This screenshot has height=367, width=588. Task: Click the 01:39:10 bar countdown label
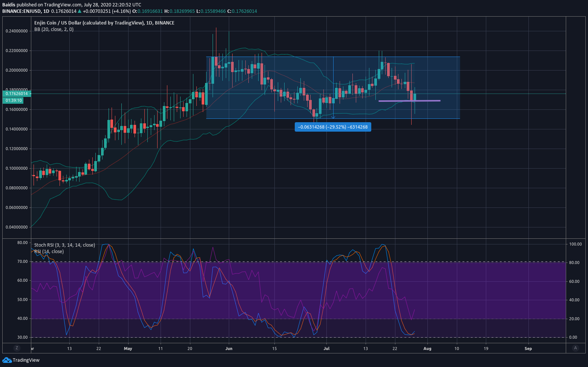14,100
